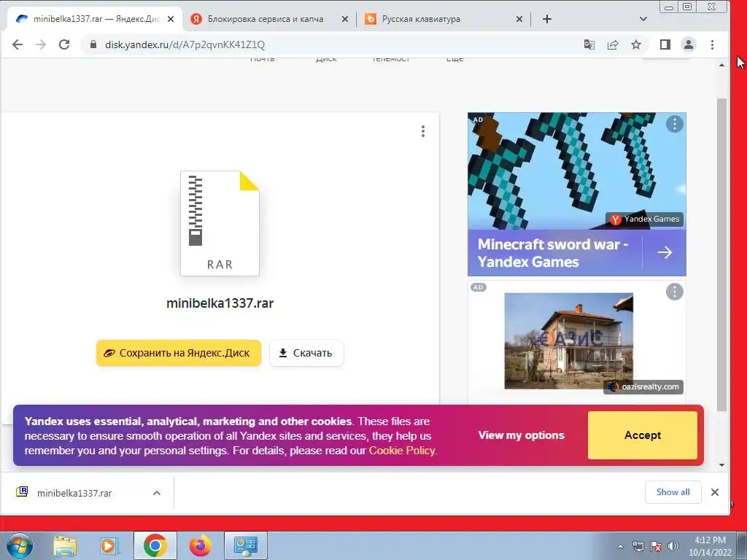Close the minibelka1337.rar tab
This screenshot has width=747, height=560.
click(171, 19)
